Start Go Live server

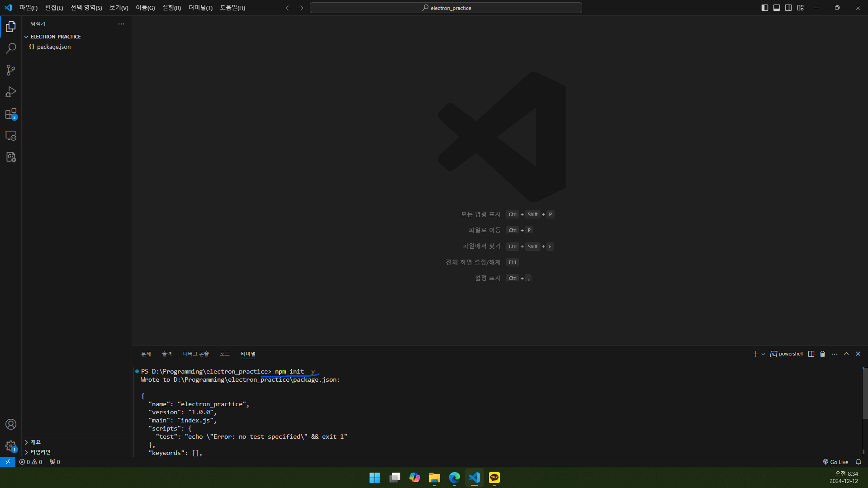pyautogui.click(x=835, y=462)
